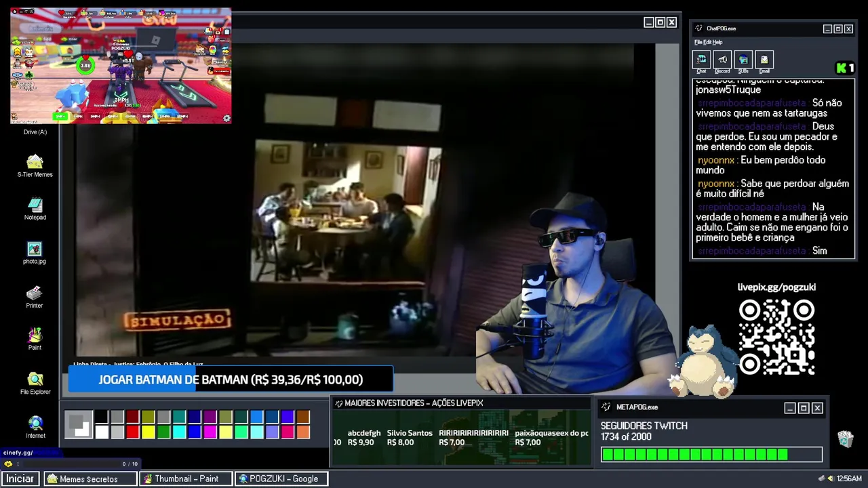The width and height of the screenshot is (868, 488).
Task: Click the Email envelope icon in ChatPOG
Action: (x=764, y=60)
